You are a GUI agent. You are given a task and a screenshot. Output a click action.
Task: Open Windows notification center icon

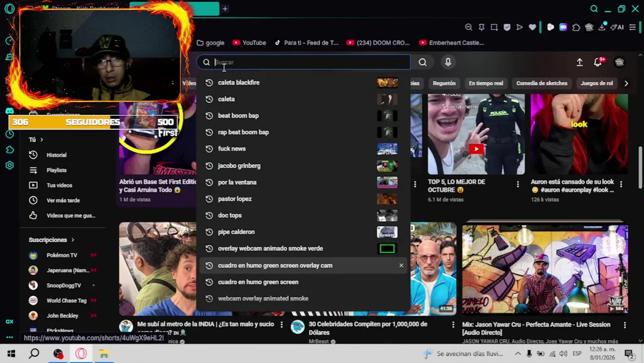629,353
